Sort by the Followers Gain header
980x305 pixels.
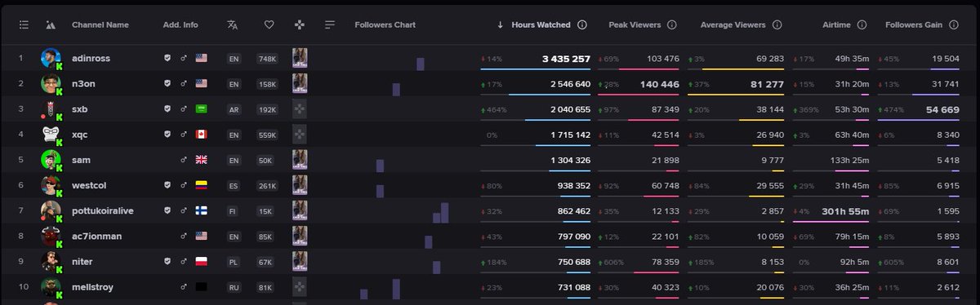[x=914, y=25]
